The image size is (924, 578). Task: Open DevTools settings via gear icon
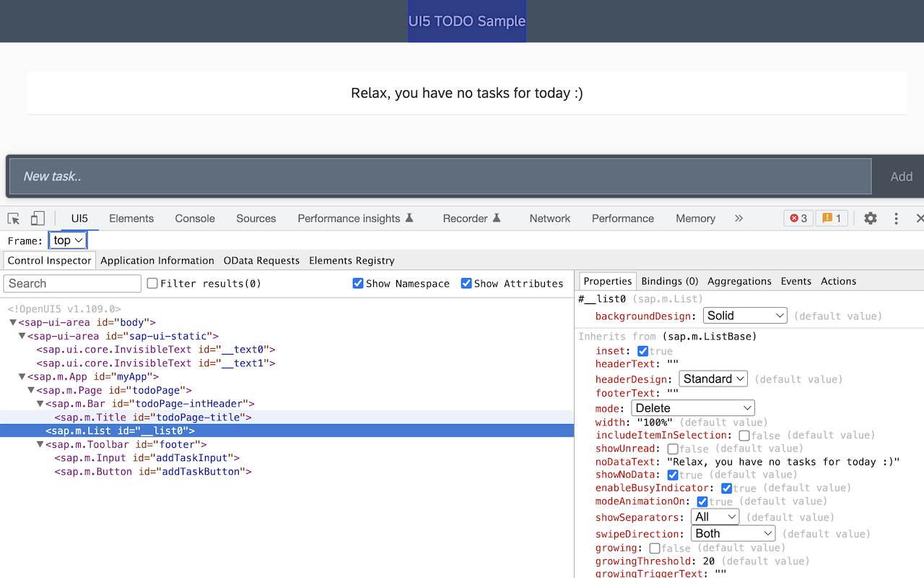click(x=870, y=217)
